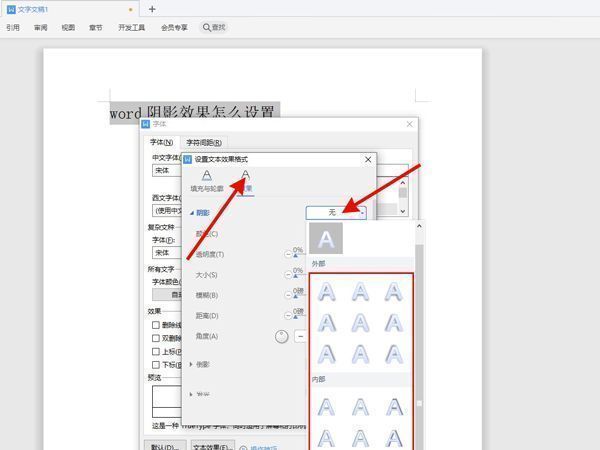600x450 pixels.
Task: Open the 开发工具 menu
Action: point(132,28)
